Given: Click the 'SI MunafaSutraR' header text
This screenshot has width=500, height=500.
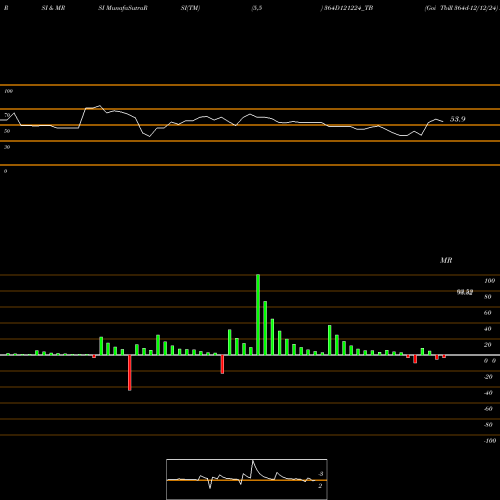Looking at the screenshot, I should (123, 8).
